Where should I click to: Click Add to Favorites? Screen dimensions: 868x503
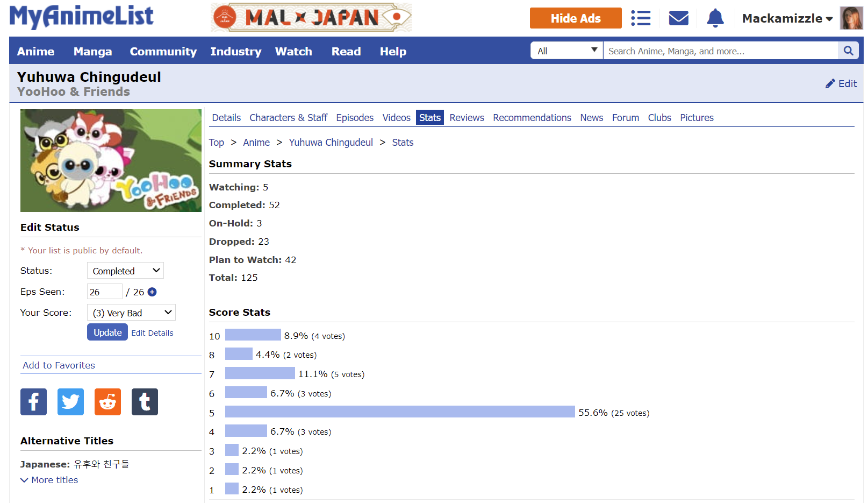pos(59,365)
